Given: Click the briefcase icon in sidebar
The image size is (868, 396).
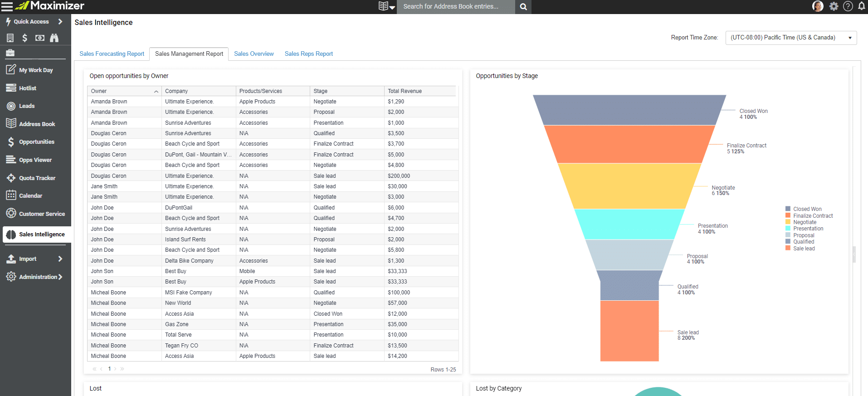Looking at the screenshot, I should pos(10,53).
